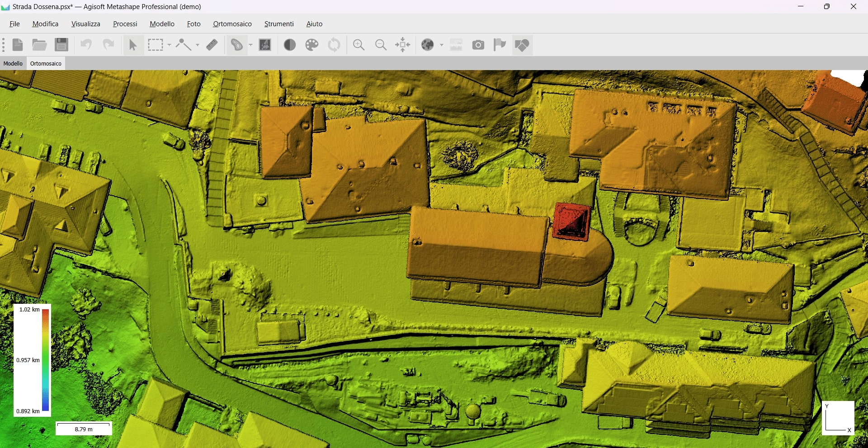Open the Strumenti menu
The width and height of the screenshot is (868, 448).
(x=279, y=24)
